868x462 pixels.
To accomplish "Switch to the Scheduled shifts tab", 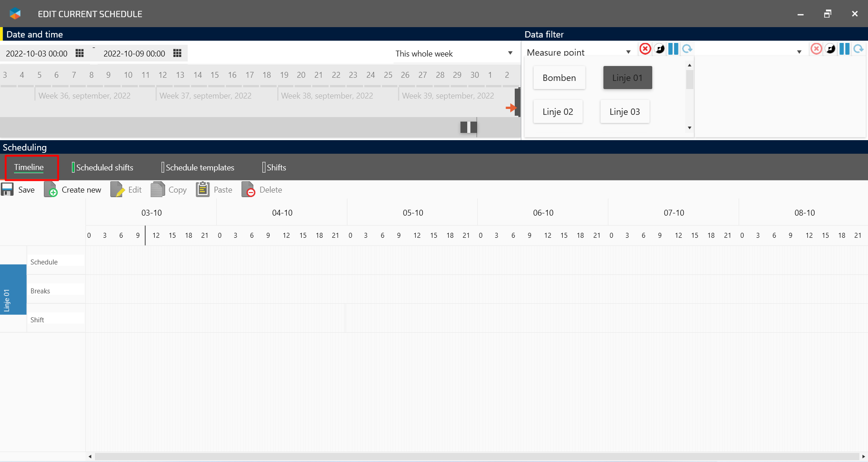I will click(x=104, y=167).
